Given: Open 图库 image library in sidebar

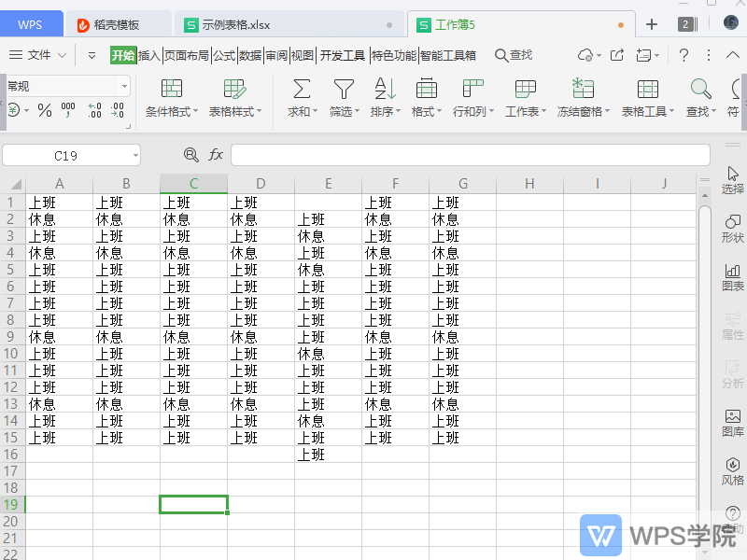Looking at the screenshot, I should tap(733, 422).
